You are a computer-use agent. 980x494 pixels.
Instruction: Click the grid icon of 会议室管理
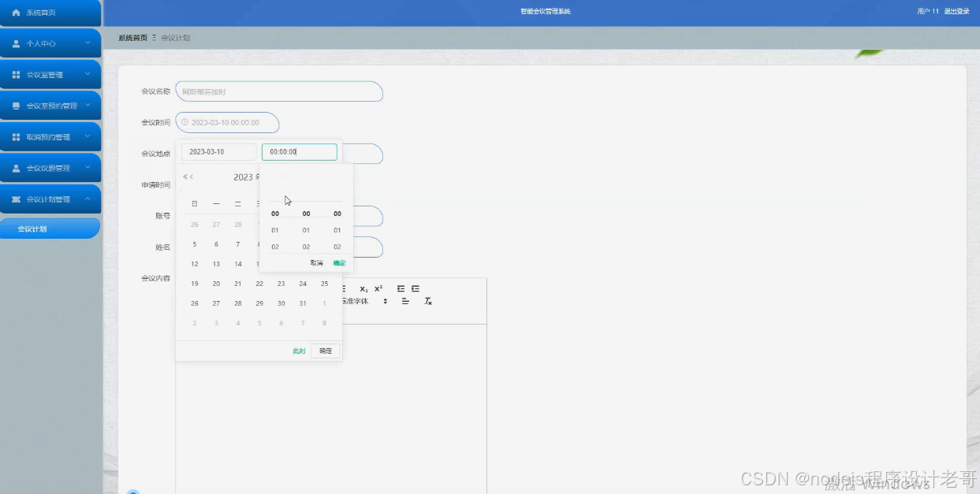16,75
